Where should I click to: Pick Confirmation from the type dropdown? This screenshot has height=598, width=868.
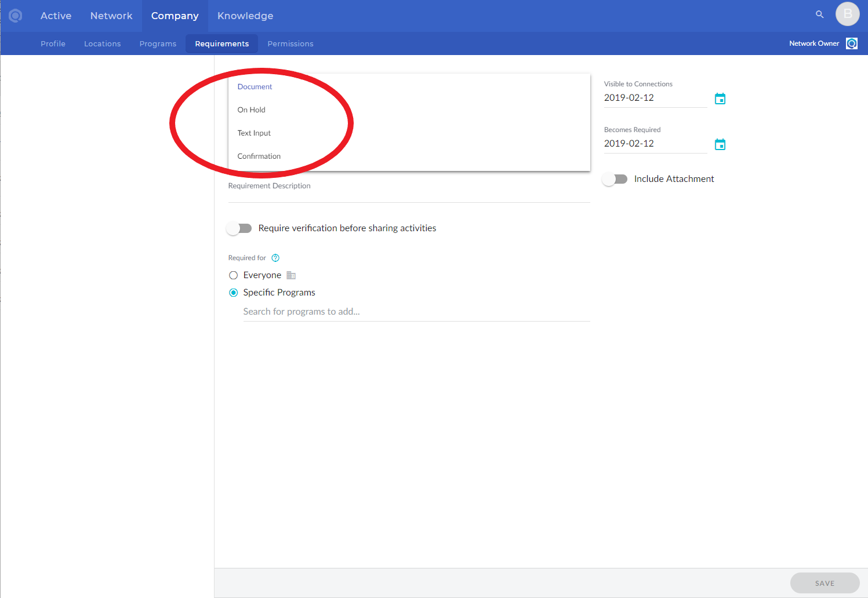pyautogui.click(x=259, y=156)
